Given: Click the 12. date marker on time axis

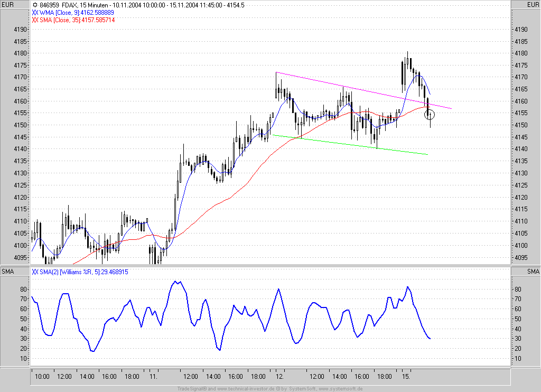Looking at the screenshot, I should (x=280, y=377).
